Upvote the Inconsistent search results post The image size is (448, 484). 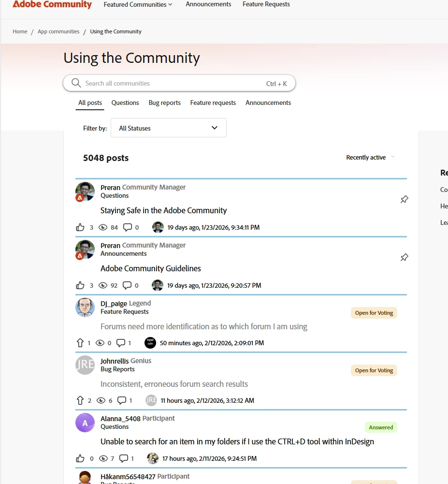coord(80,400)
